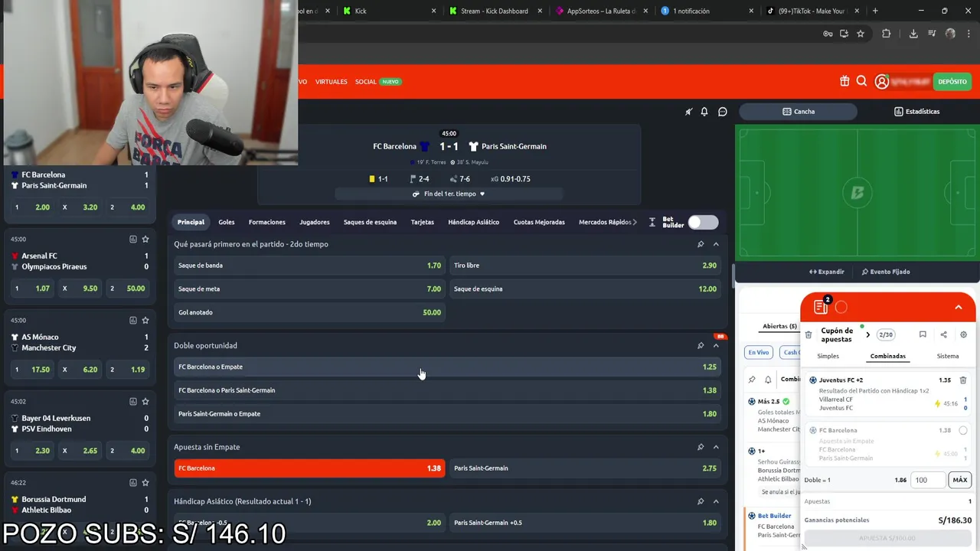Screen dimensions: 980x551
Task: Click the stake amount input field
Action: tap(929, 480)
